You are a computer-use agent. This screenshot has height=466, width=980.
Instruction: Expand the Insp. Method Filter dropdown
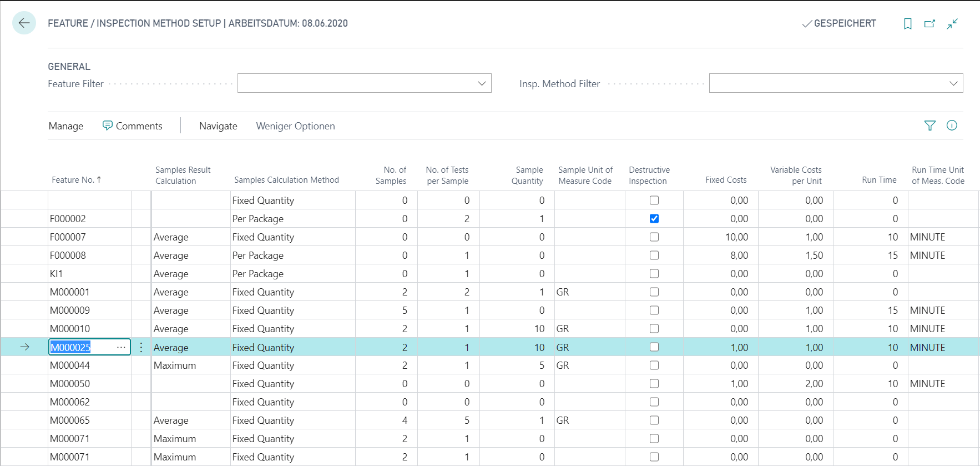[x=953, y=83]
